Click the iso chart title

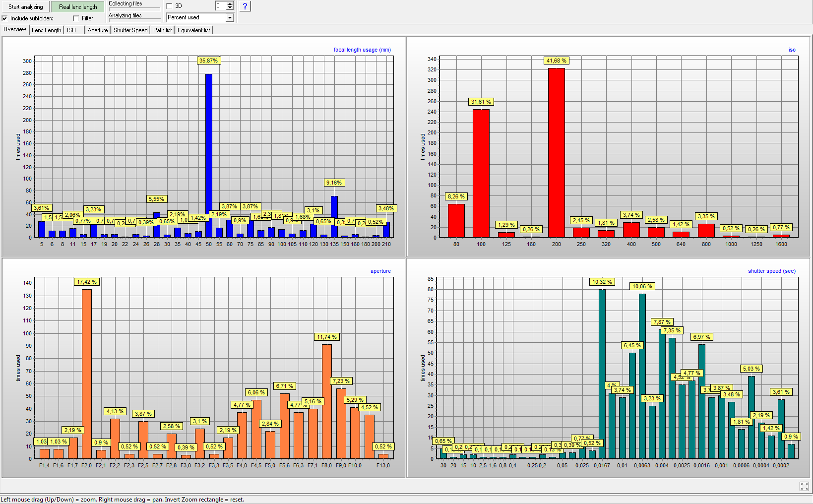(x=792, y=50)
